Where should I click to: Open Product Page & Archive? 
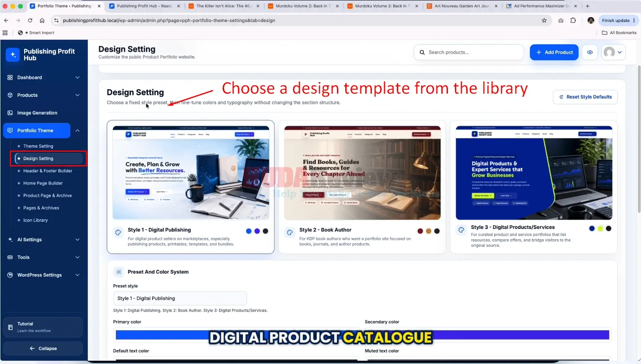(x=47, y=195)
